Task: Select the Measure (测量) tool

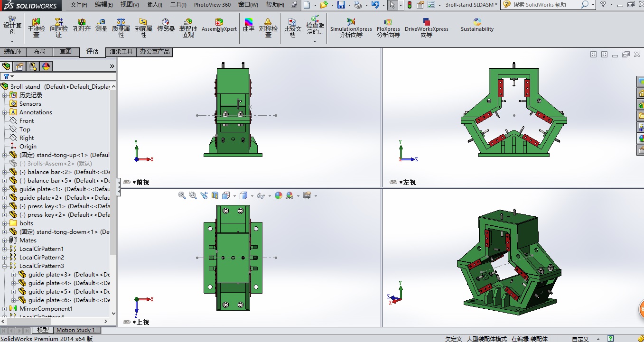Action: point(102,25)
